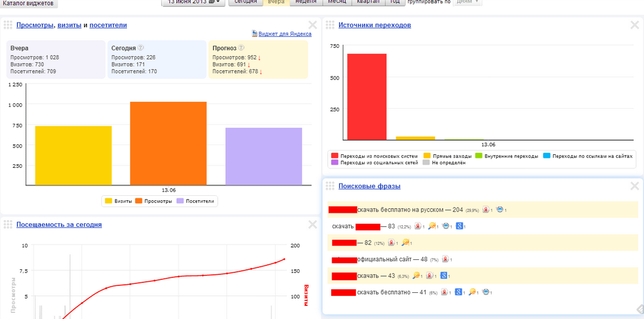
Task: Grab the drag handle of Источники переходов widget
Action: coord(330,25)
